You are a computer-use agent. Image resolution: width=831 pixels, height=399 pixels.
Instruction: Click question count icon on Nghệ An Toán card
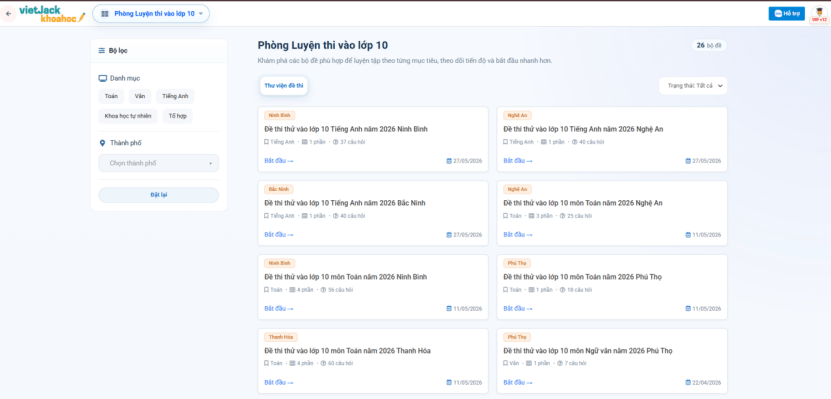pyautogui.click(x=562, y=216)
